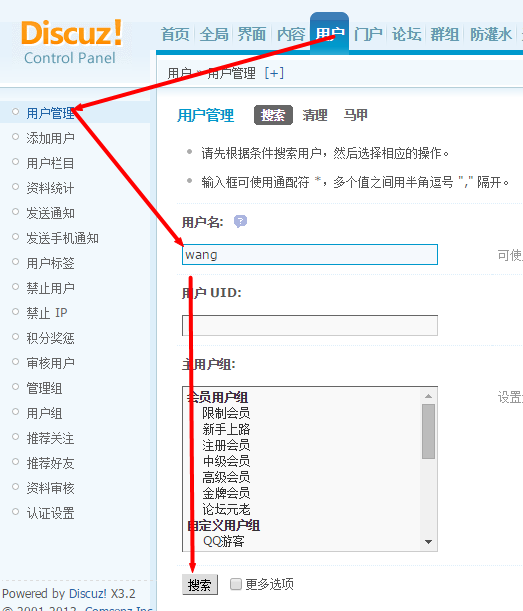Open 禁止 IP in the sidebar
Screen dimensions: 523x611
47,313
